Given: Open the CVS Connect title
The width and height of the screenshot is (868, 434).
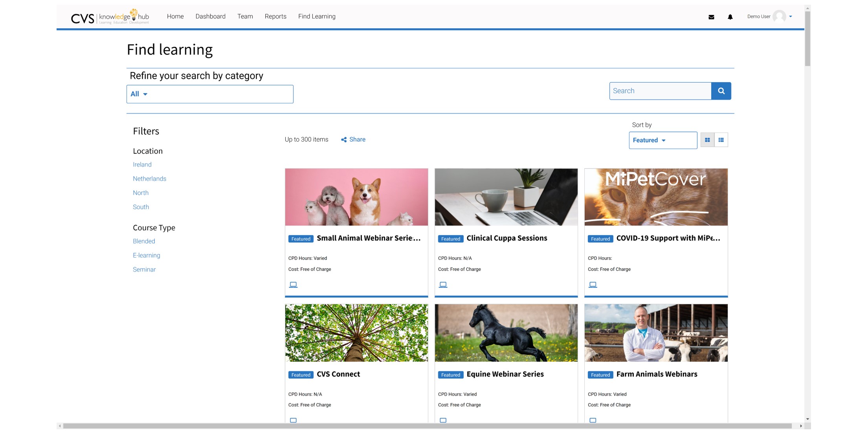Looking at the screenshot, I should (338, 374).
